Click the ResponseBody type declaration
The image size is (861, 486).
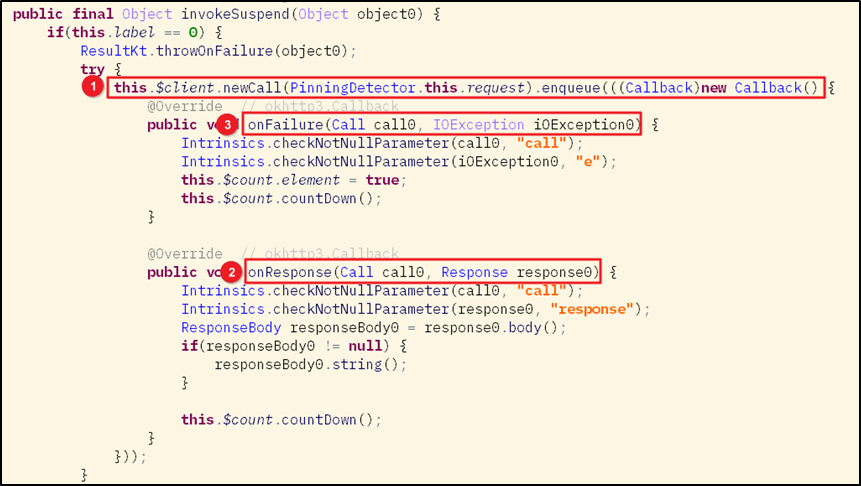click(231, 328)
